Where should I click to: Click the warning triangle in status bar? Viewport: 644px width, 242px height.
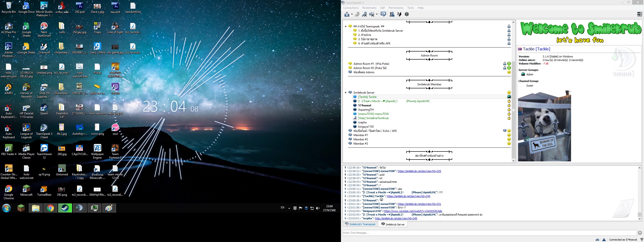(604, 239)
